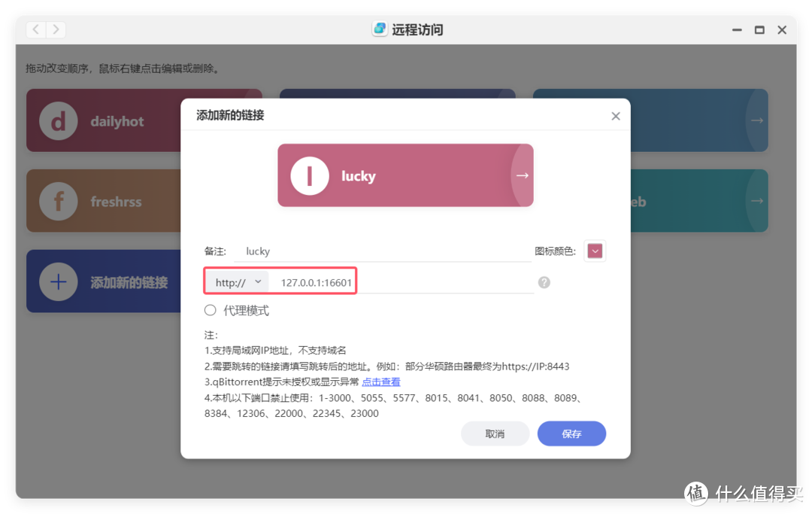Click the arrow on the top-right card

pyautogui.click(x=756, y=120)
